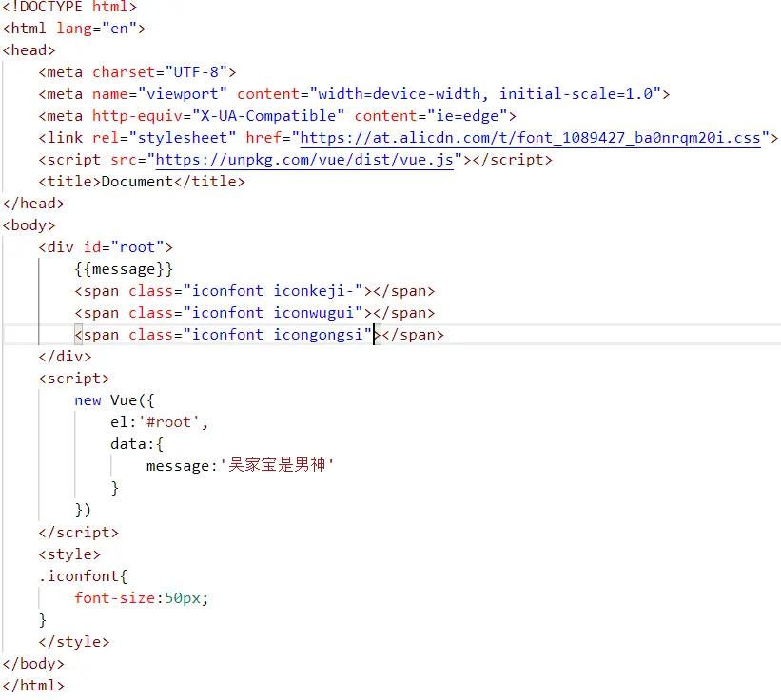The width and height of the screenshot is (781, 700).
Task: Click the closing script tag
Action: [79, 533]
